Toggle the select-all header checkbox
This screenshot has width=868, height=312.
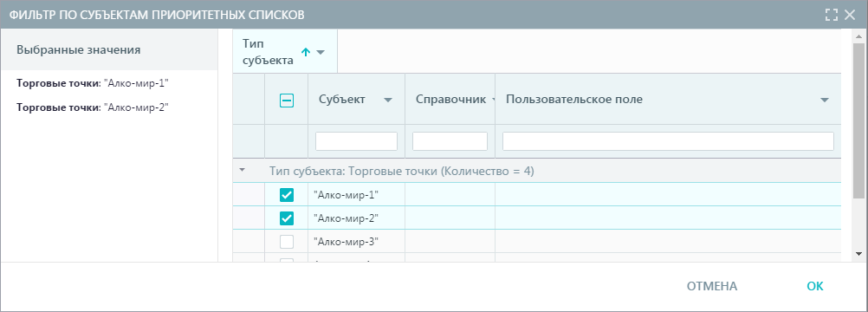click(x=286, y=101)
